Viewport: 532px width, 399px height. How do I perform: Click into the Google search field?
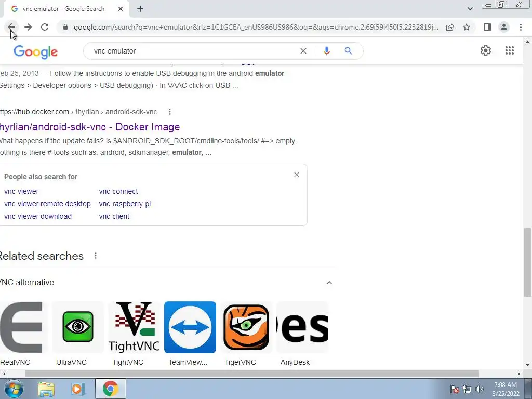(x=193, y=51)
